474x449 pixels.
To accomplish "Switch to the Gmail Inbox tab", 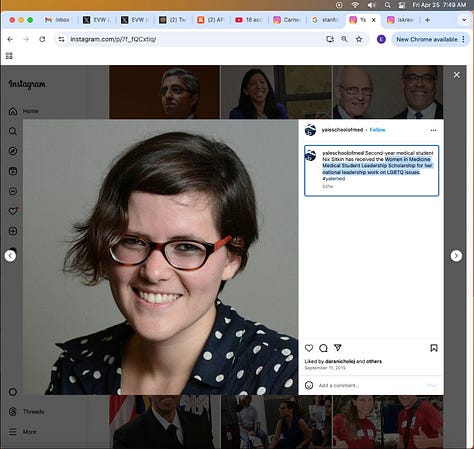I will point(58,20).
